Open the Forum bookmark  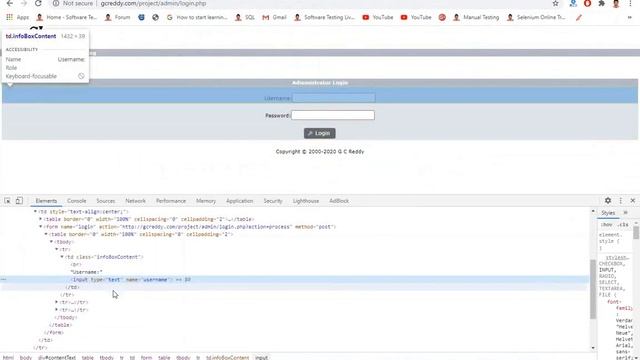(117, 17)
